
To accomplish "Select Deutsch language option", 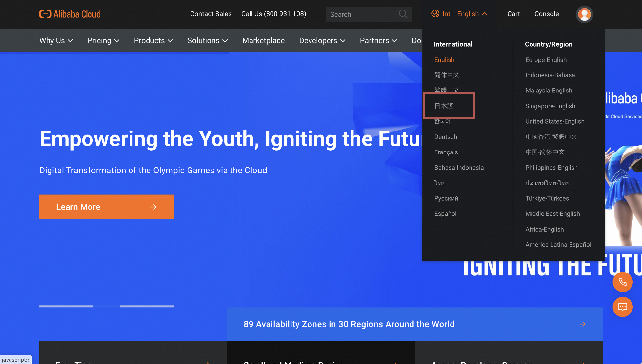I will 446,137.
